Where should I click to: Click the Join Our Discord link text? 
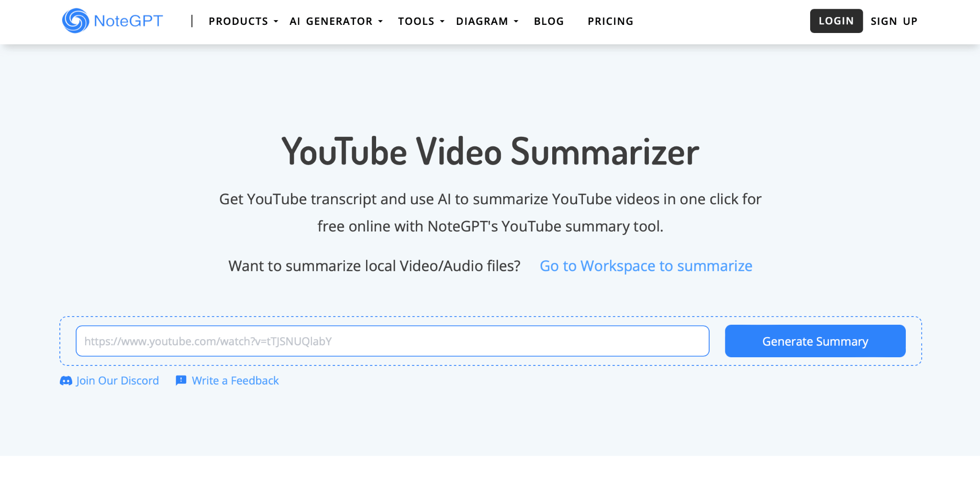[117, 381]
